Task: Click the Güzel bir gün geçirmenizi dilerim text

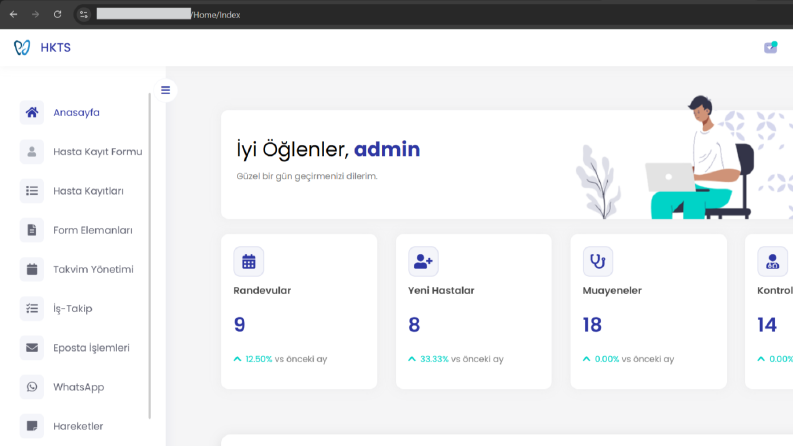Action: 307,176
